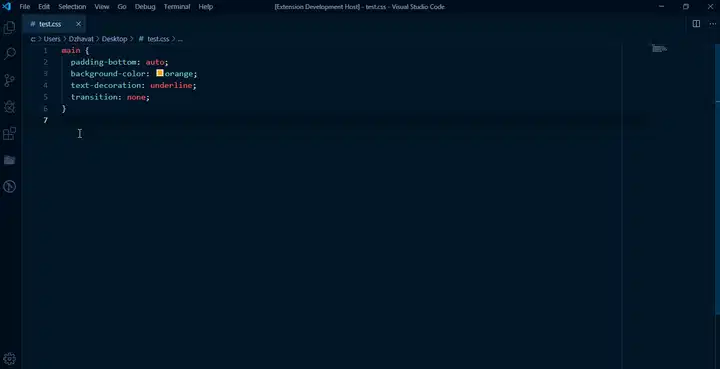Open the Manage gear icon

tap(10, 358)
